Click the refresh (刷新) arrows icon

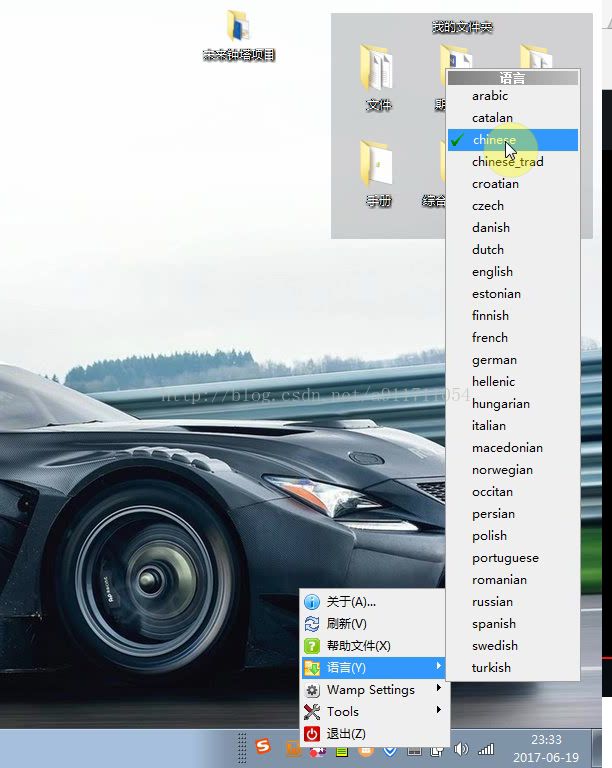312,624
